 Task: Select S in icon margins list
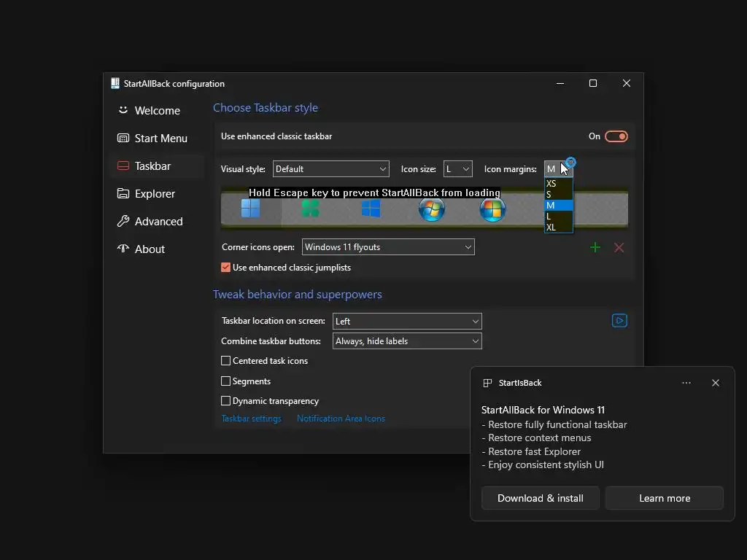pos(558,194)
